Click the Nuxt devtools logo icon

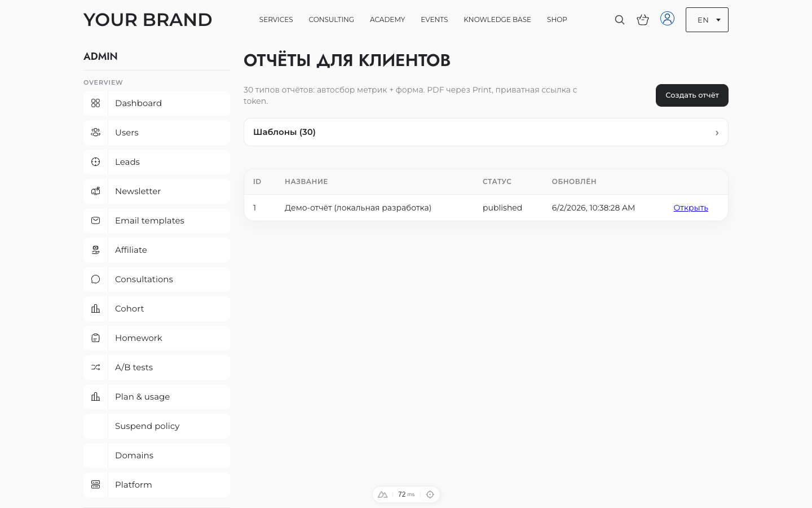[383, 494]
